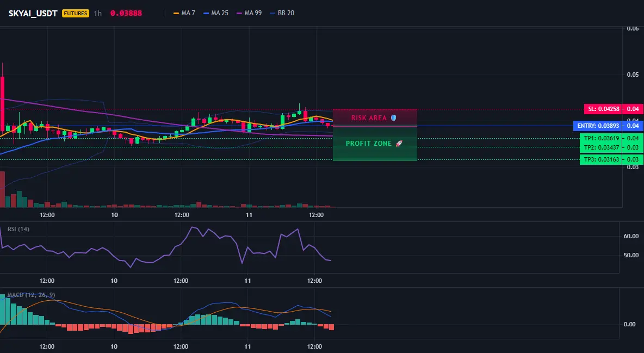Click the rocket icon in Profit Zone

click(399, 144)
